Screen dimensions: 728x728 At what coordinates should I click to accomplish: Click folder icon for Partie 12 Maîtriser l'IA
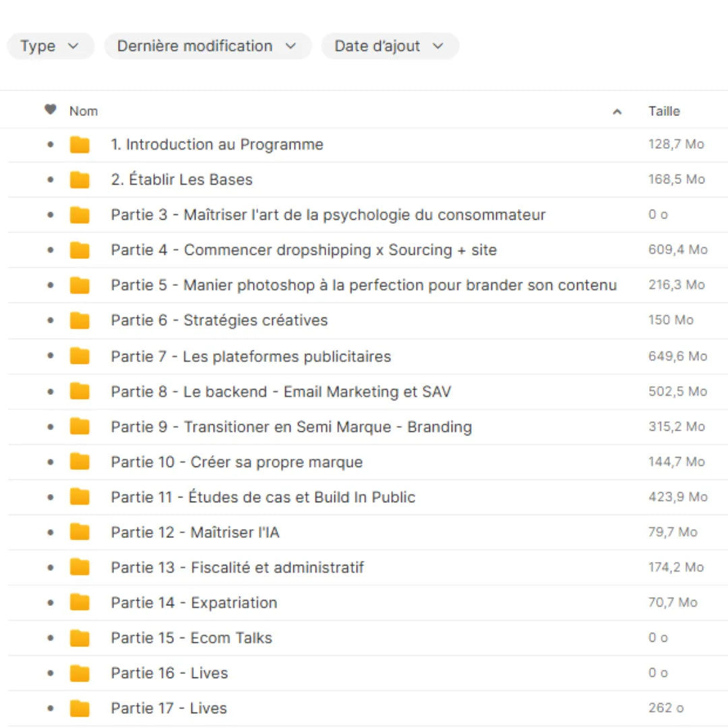(x=80, y=533)
